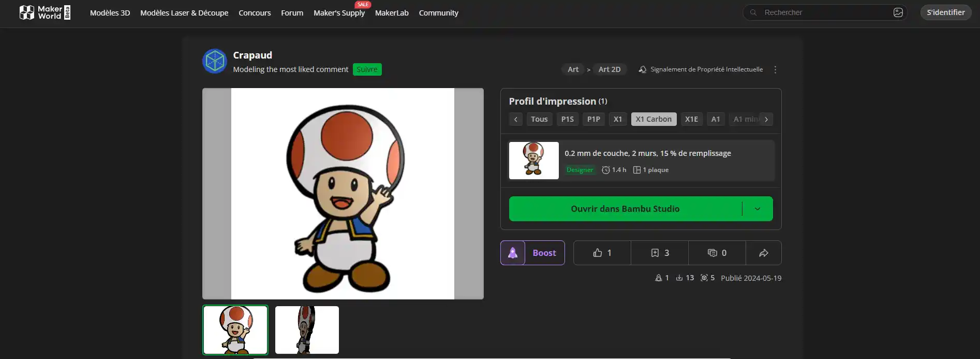Open Maker's Supply store

(x=339, y=13)
